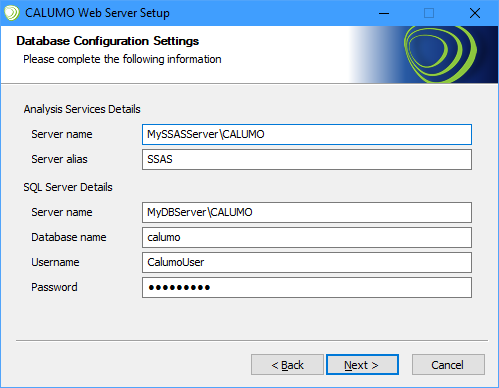Image resolution: width=499 pixels, height=388 pixels.
Task: Click the "Password" label
Action: pyautogui.click(x=54, y=287)
